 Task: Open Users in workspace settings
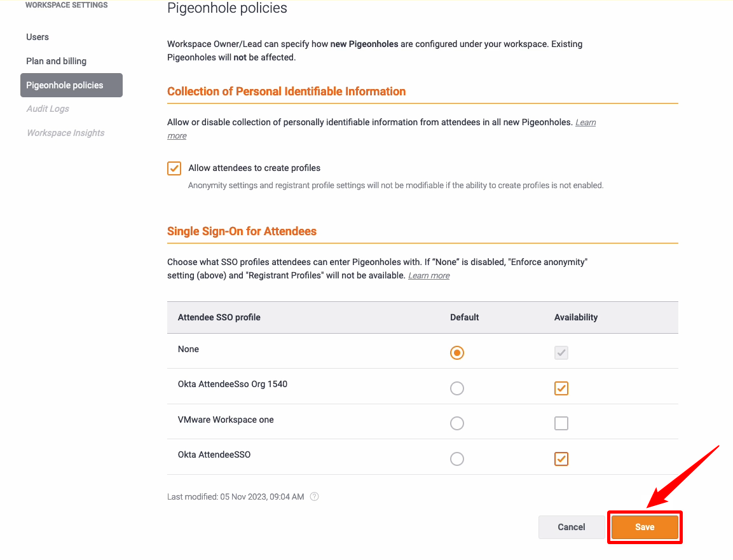(x=38, y=37)
